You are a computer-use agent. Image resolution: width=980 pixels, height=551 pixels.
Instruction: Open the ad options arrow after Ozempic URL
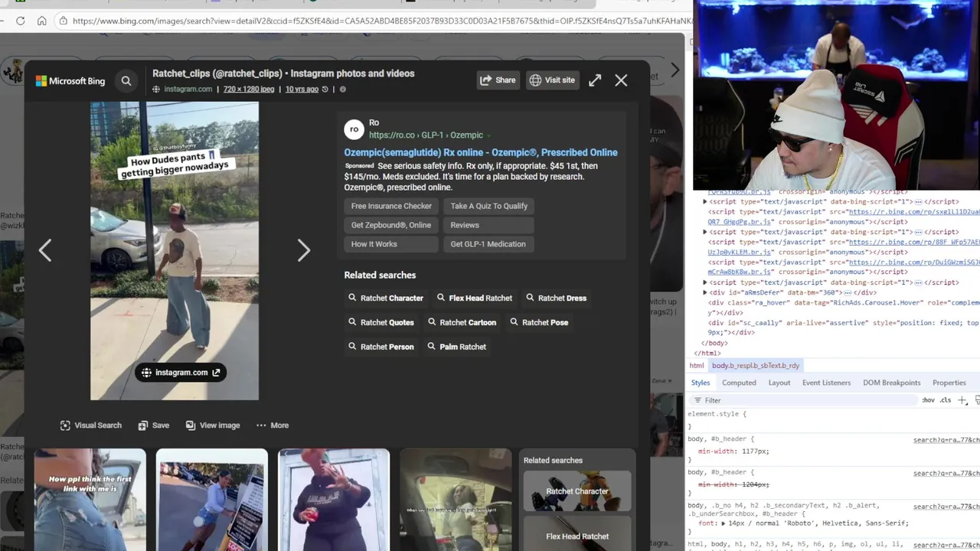point(488,136)
